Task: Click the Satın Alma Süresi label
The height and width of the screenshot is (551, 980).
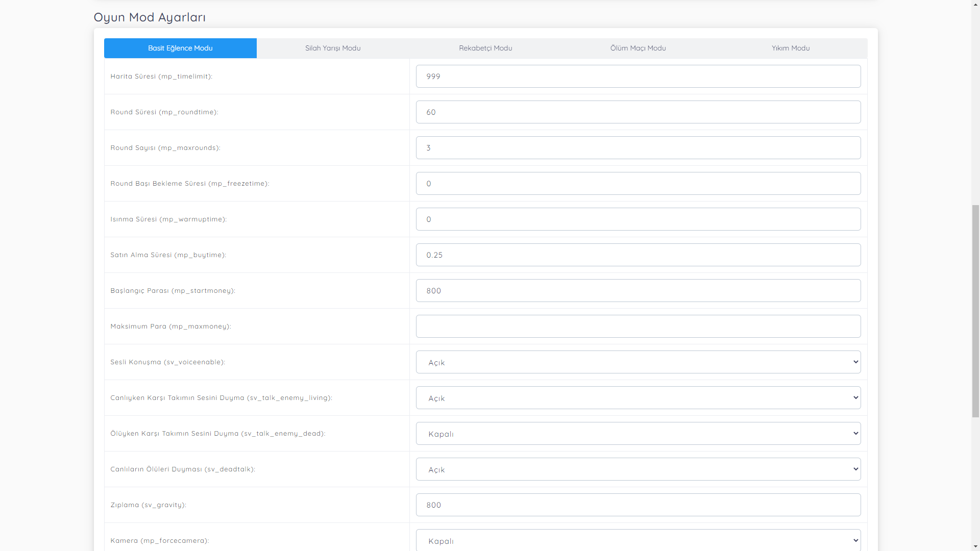Action: click(x=168, y=255)
